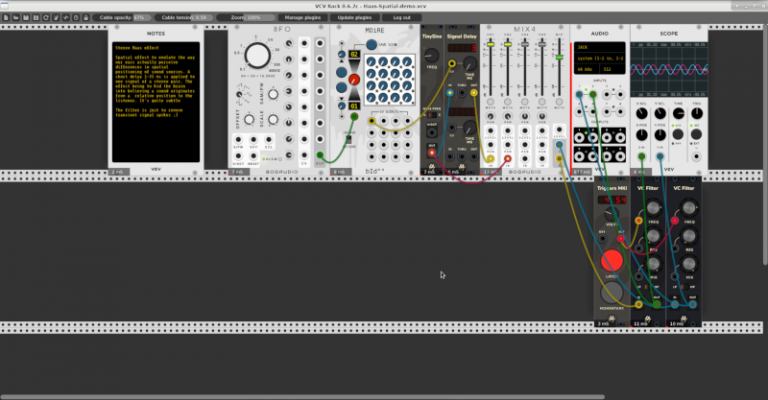
Task: Open the 512 block size dropdown
Action: point(613,69)
